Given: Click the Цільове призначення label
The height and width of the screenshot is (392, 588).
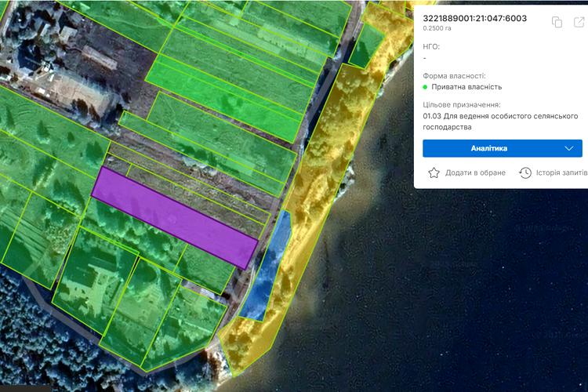Looking at the screenshot, I should [462, 104].
